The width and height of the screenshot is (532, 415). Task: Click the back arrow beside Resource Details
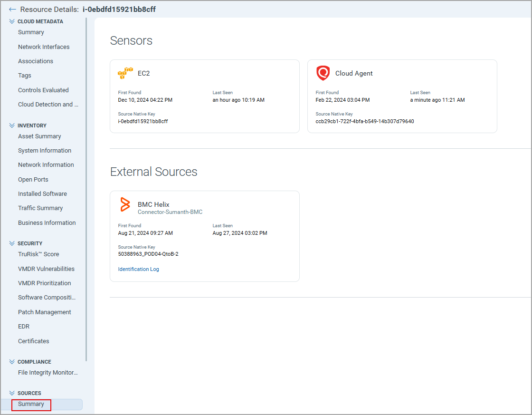pyautogui.click(x=12, y=10)
